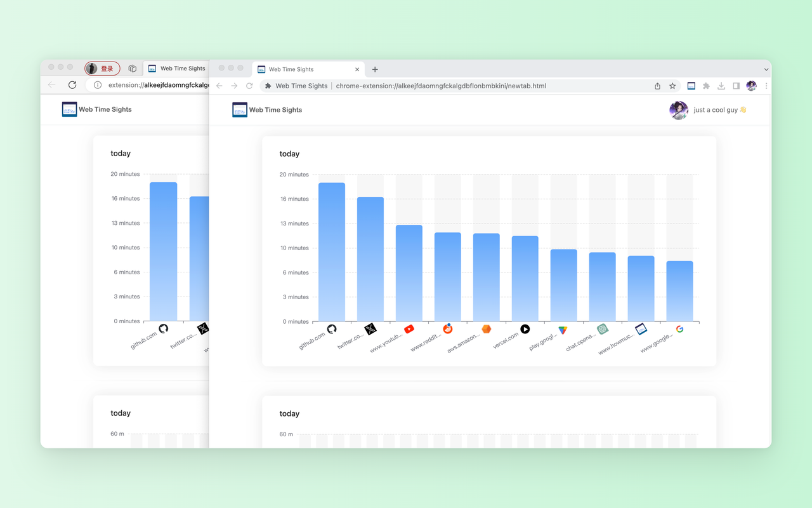The image size is (812, 508).
Task: Open the Web Time Sights extension toolbar icon
Action: [x=691, y=86]
